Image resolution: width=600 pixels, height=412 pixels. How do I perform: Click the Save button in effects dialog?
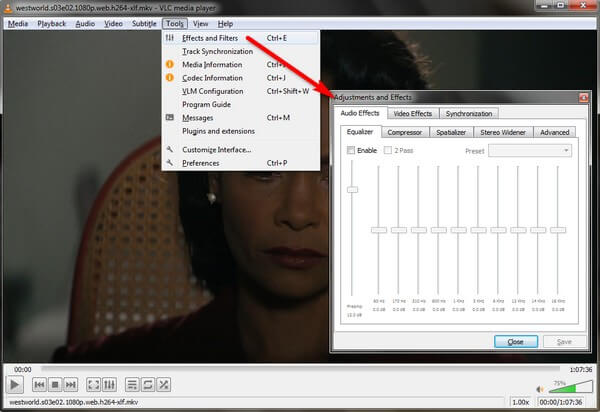[x=564, y=342]
